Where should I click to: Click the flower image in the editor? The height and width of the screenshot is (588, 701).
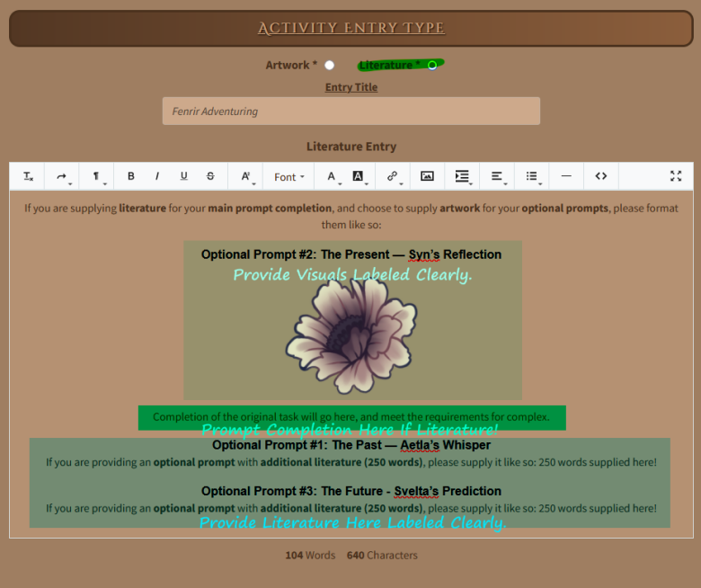[x=352, y=334]
